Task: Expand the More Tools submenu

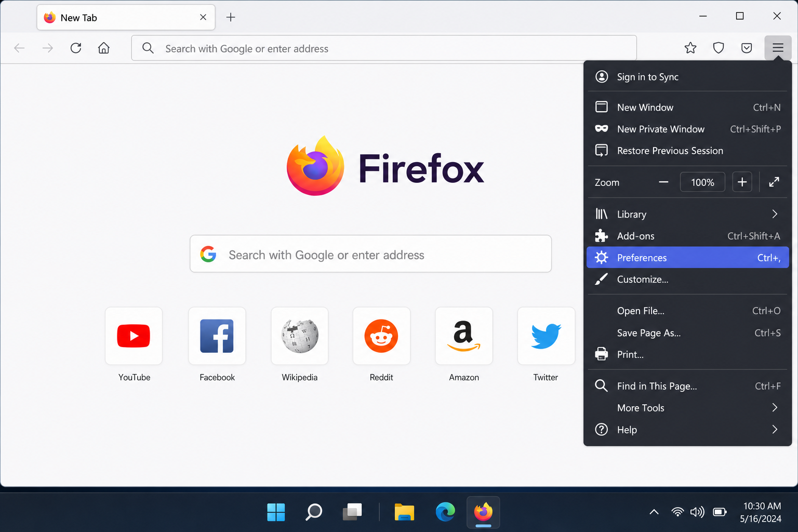Action: [x=688, y=408]
